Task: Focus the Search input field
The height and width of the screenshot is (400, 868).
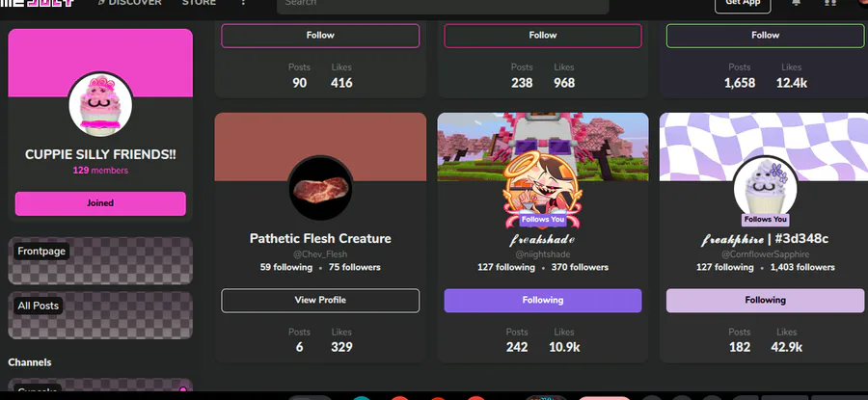Action: click(443, 5)
